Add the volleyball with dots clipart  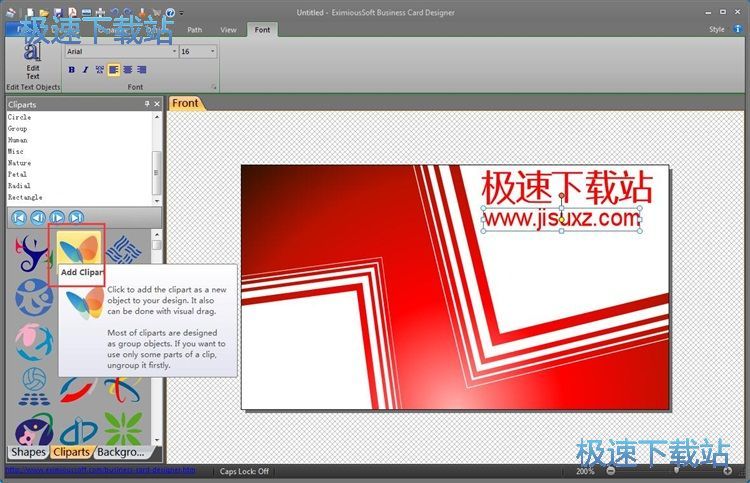(34, 386)
